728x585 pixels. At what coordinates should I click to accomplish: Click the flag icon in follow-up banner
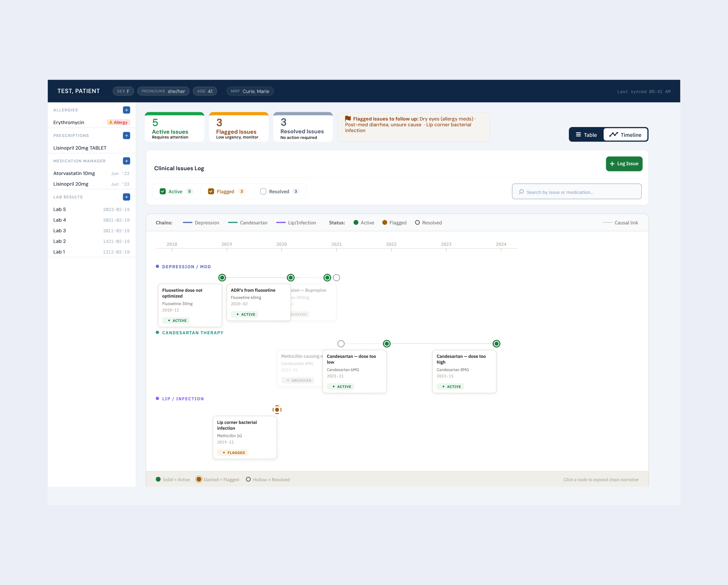coord(348,119)
